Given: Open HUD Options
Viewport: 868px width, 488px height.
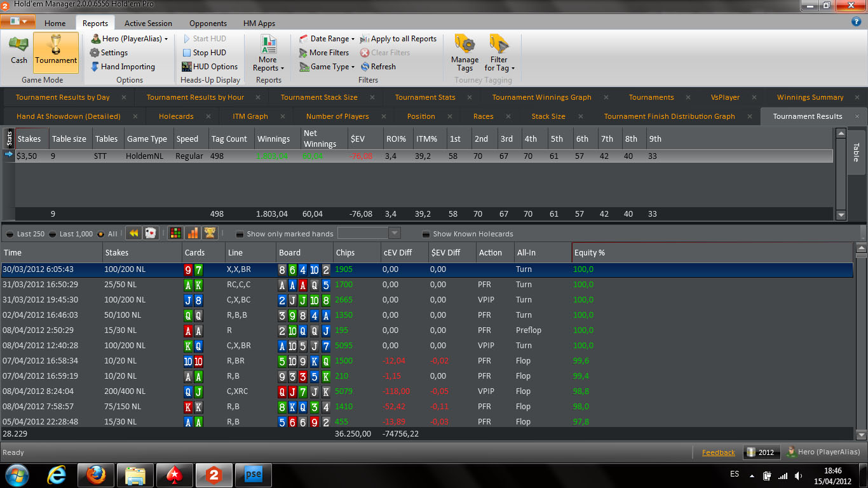Looking at the screenshot, I should point(210,67).
